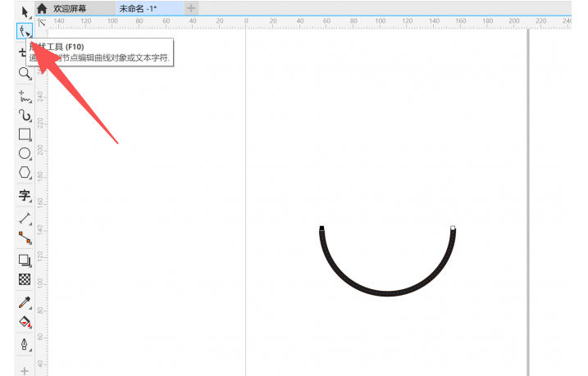Select the Rectangle tool
The image size is (588, 376).
pos(25,134)
